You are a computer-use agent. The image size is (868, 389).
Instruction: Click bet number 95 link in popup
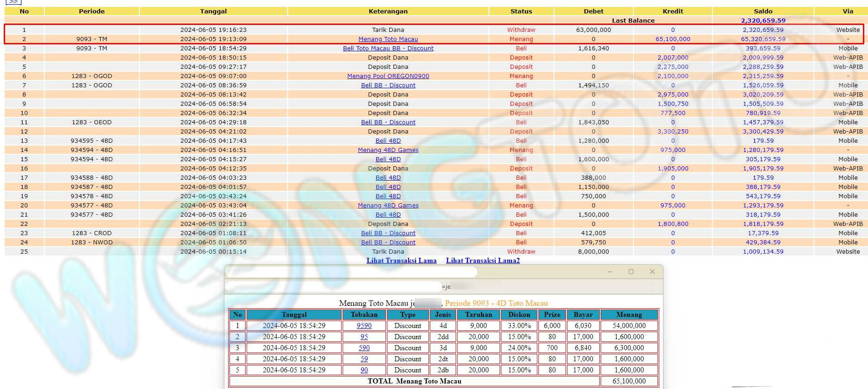point(364,337)
